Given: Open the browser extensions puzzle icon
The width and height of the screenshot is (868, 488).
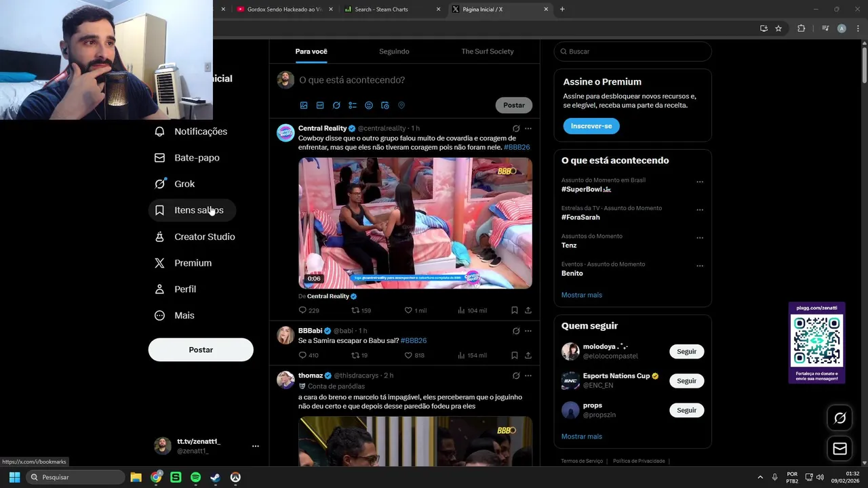Looking at the screenshot, I should click(801, 28).
